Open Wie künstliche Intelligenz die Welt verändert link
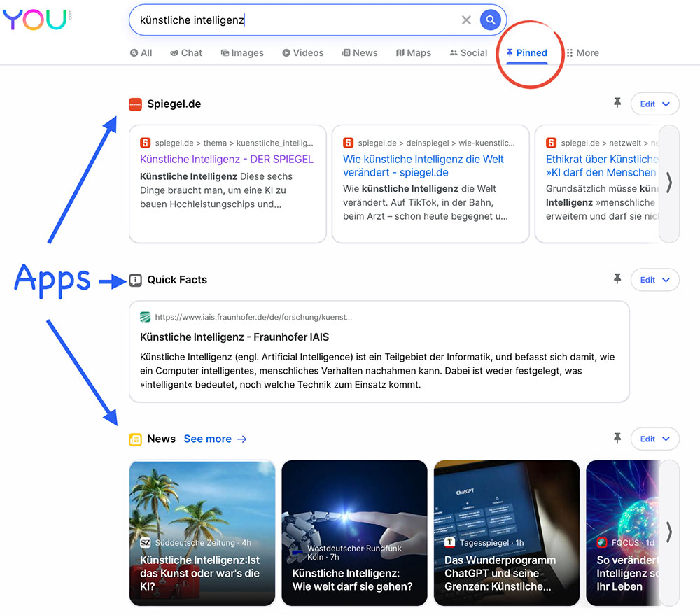 (x=423, y=166)
